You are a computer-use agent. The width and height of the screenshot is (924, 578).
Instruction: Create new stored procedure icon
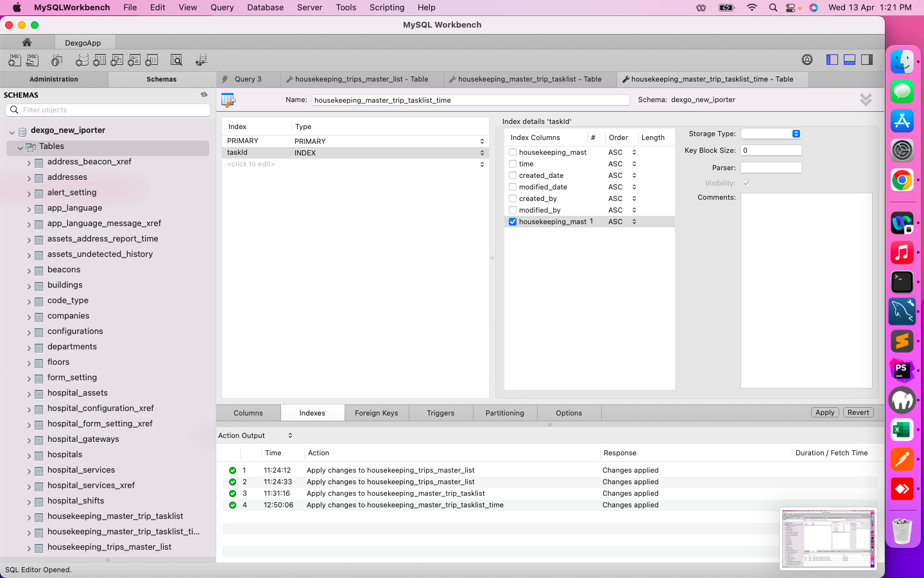click(134, 60)
